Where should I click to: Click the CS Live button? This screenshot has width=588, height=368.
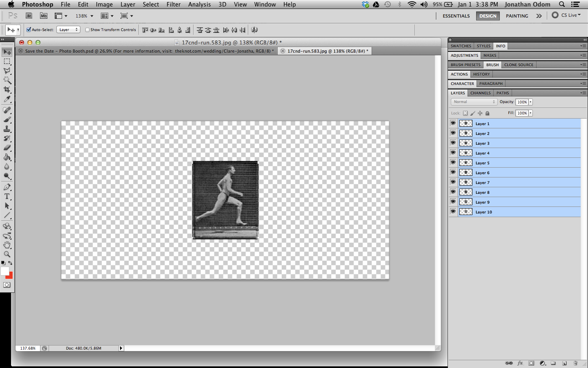(567, 15)
